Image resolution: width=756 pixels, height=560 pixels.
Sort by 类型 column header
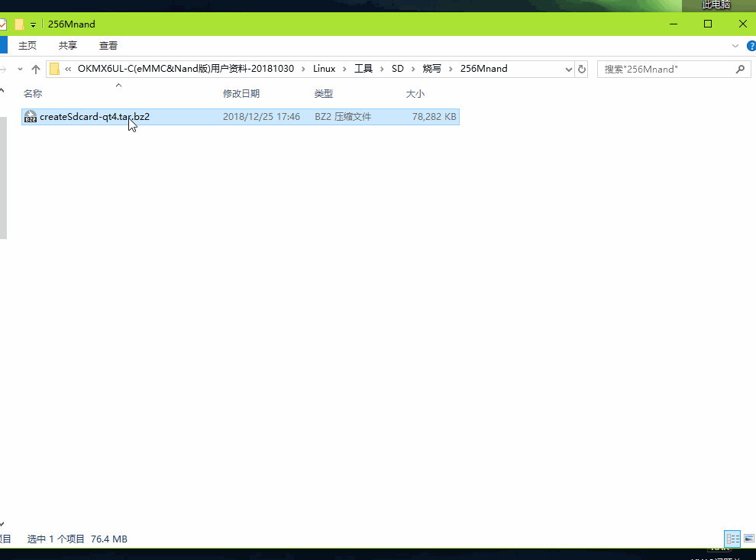click(x=324, y=93)
